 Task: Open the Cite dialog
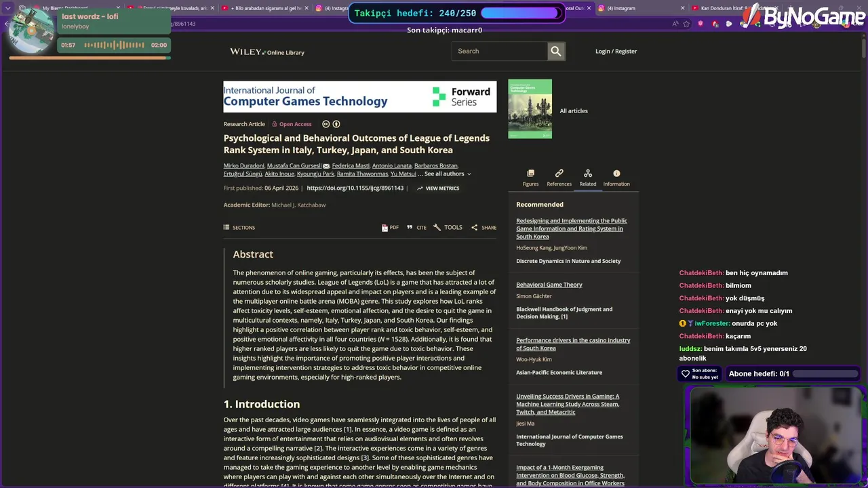(x=416, y=228)
